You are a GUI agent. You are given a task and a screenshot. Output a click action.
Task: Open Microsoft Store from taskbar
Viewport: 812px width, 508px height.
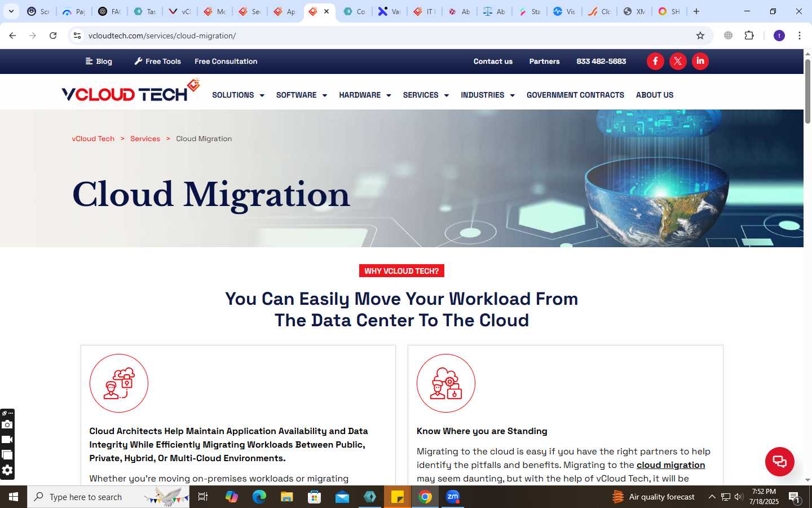tap(314, 497)
